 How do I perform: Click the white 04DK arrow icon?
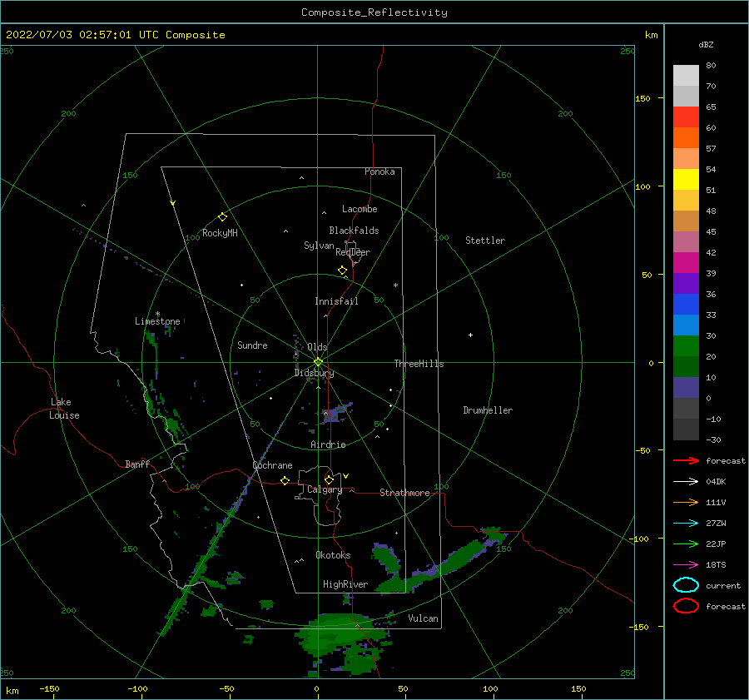pos(686,481)
